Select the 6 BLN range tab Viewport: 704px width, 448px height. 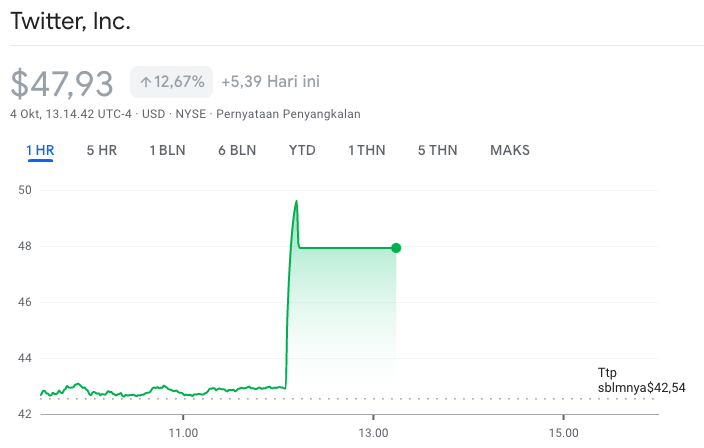[237, 151]
